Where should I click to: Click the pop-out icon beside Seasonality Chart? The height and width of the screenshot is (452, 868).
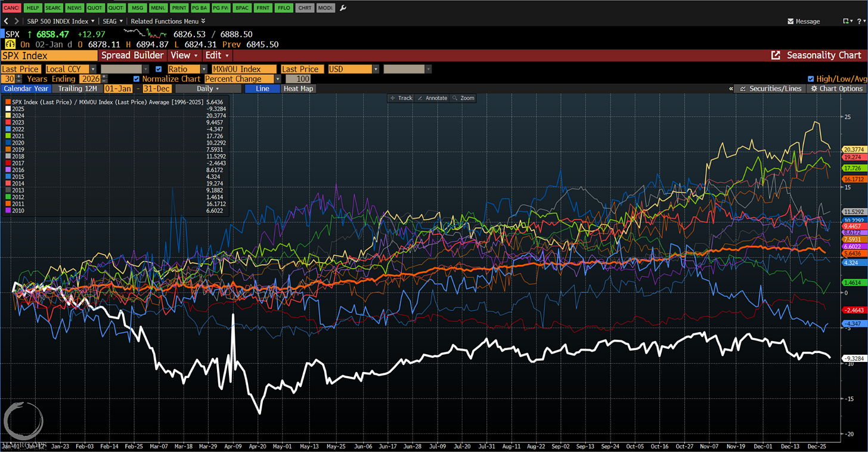(x=776, y=55)
